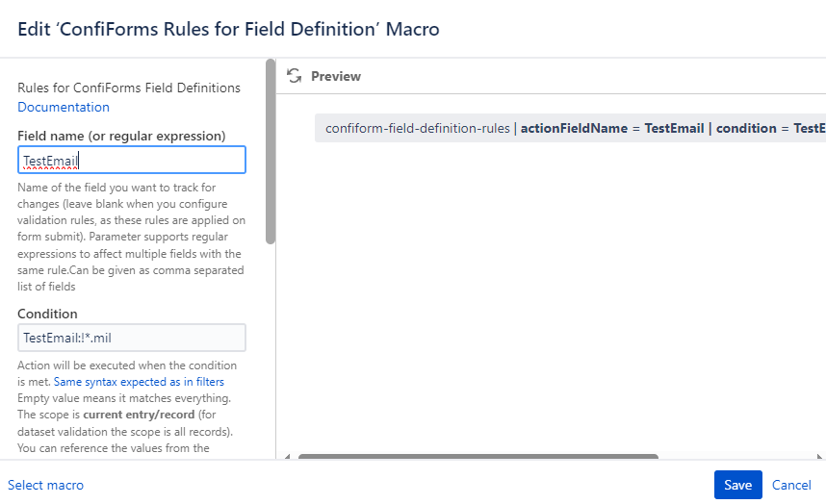
Task: Focus the Field name input containing TestEmail
Action: [x=132, y=160]
